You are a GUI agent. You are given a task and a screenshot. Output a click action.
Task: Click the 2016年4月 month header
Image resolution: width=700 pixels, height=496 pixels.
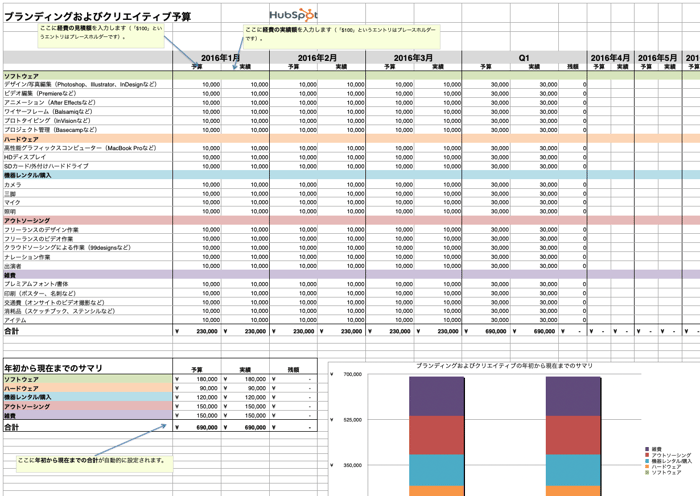610,58
